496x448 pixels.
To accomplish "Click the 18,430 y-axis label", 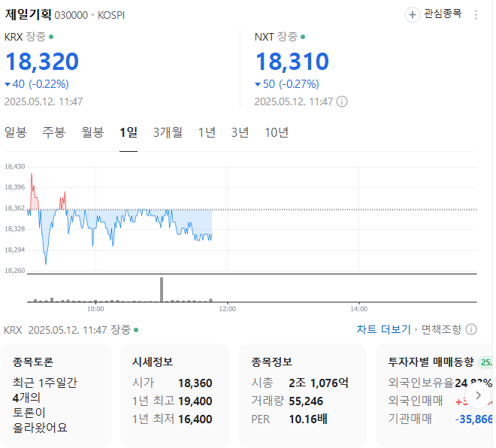I will (x=14, y=168).
